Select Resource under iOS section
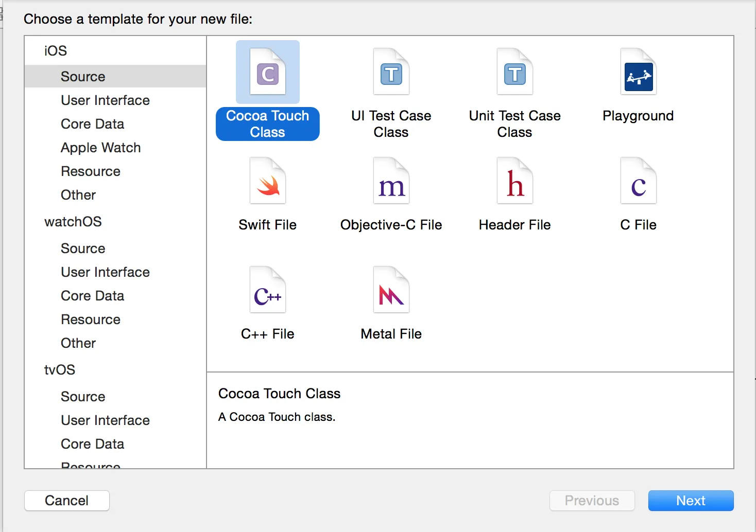 click(91, 171)
